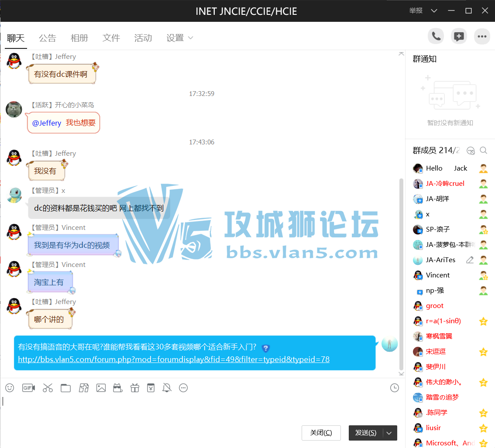Open the emoji picker

click(x=10, y=388)
